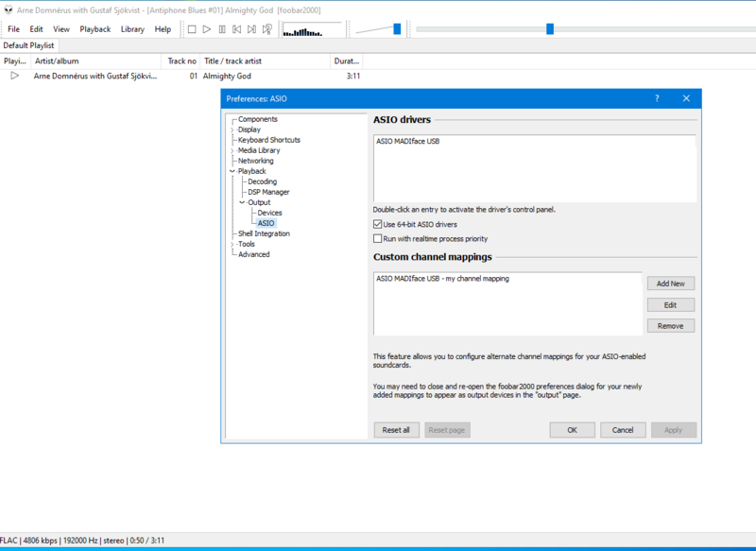This screenshot has height=551, width=756.
Task: Pause the current track
Action: 222,29
